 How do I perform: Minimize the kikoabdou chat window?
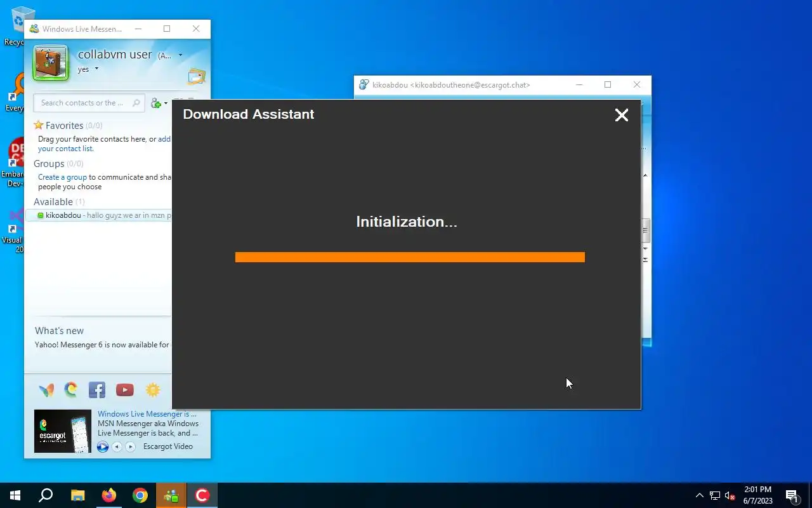579,84
